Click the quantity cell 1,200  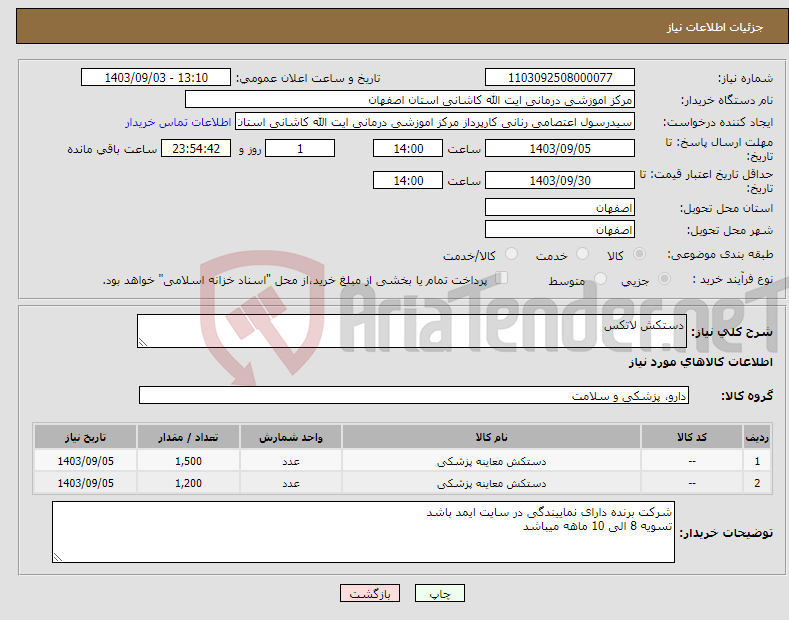tap(188, 483)
